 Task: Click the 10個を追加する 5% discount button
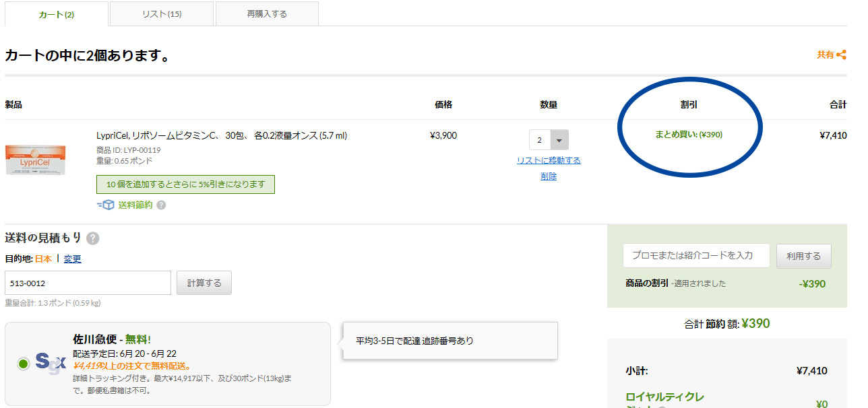click(185, 184)
